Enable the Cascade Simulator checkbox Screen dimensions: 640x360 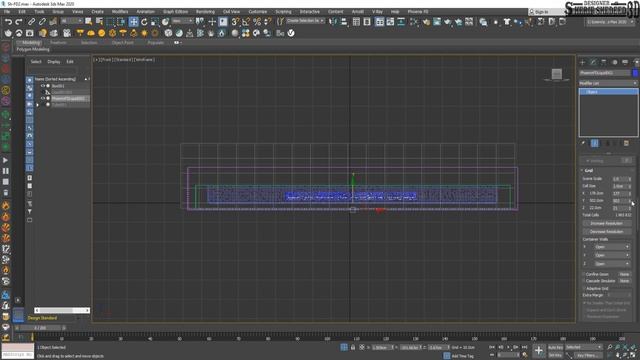(584, 281)
